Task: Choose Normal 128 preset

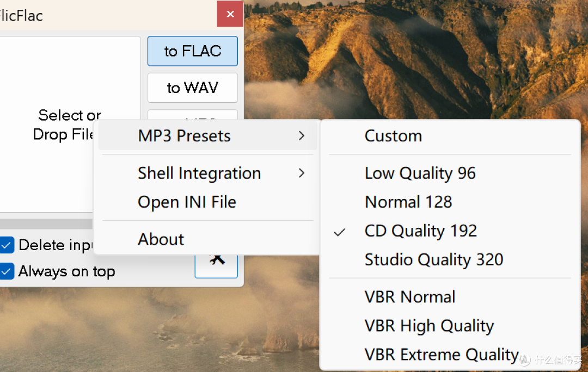Action: pos(450,202)
